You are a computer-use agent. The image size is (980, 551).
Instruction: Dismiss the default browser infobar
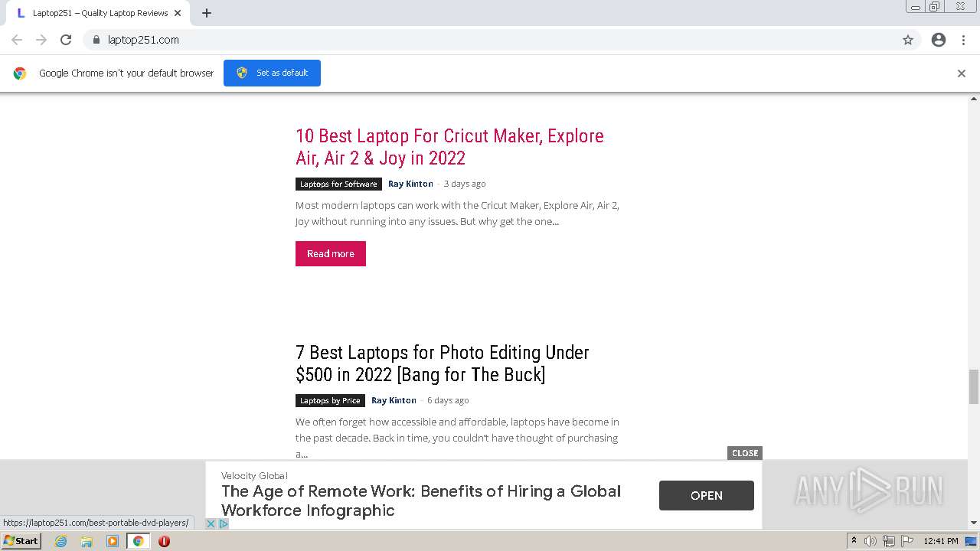[x=962, y=73]
